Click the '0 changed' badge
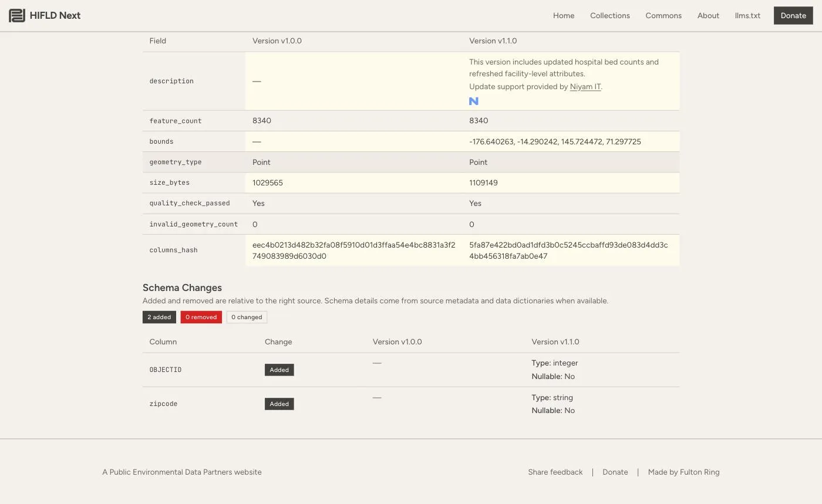Image resolution: width=822 pixels, height=504 pixels. [x=247, y=317]
